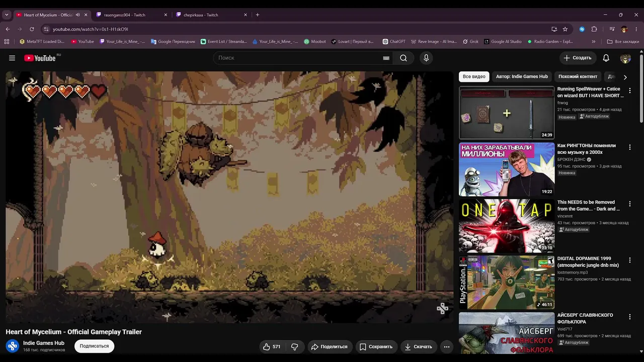
Task: Open the Running SpellWeaver video thumbnail
Action: 507,113
